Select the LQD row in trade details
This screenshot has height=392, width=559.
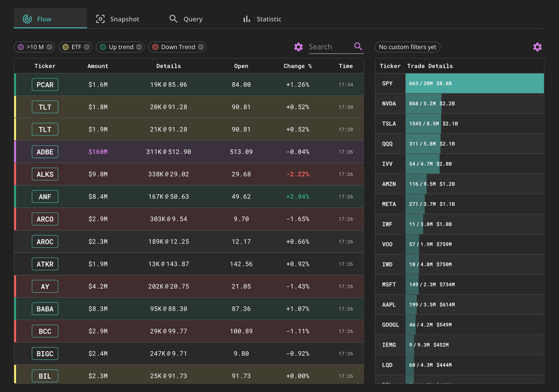[x=460, y=365]
